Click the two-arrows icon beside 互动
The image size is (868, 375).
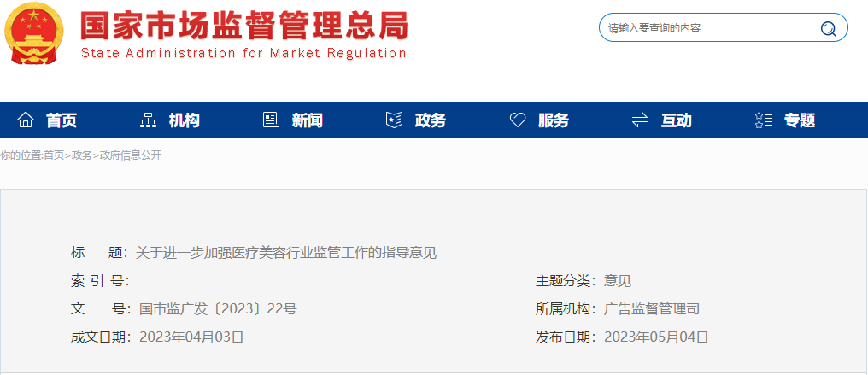coord(640,120)
